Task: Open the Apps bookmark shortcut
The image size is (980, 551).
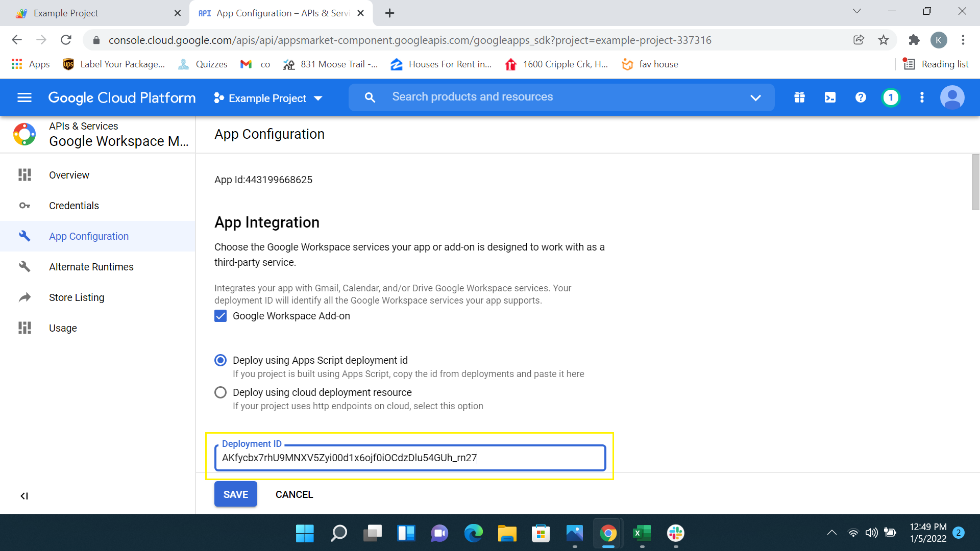Action: (x=31, y=64)
